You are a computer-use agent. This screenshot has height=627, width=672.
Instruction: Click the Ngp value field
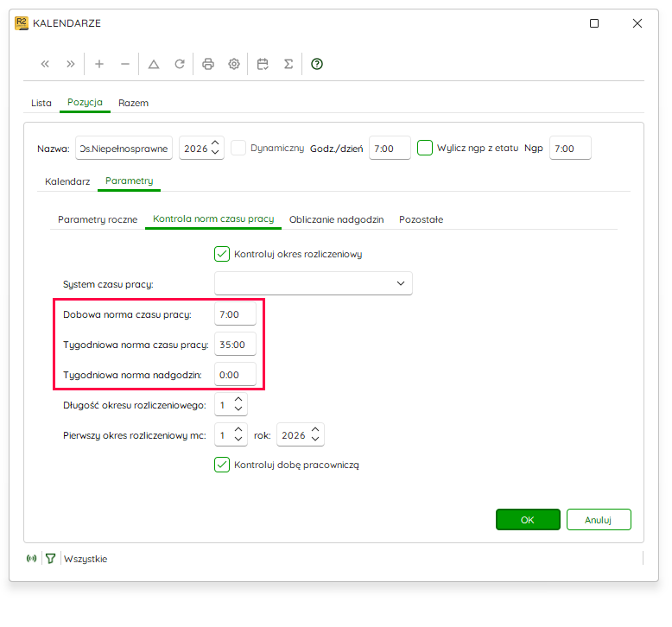(570, 148)
